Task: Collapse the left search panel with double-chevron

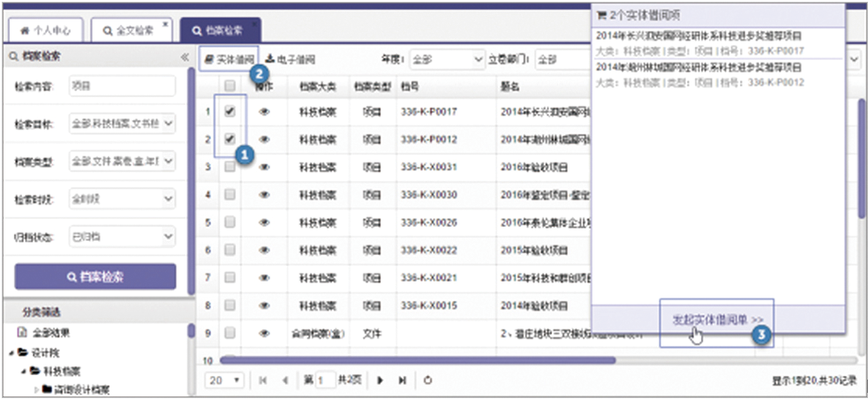Action: 185,56
